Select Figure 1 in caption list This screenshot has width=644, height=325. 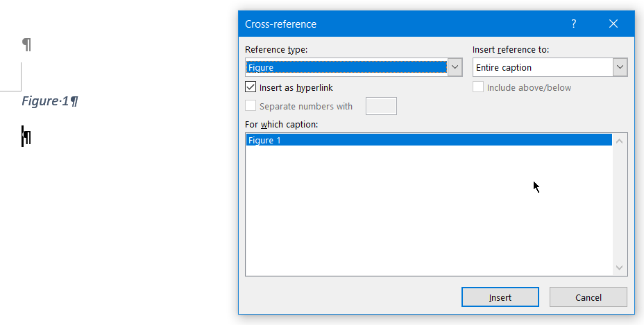pyautogui.click(x=429, y=141)
